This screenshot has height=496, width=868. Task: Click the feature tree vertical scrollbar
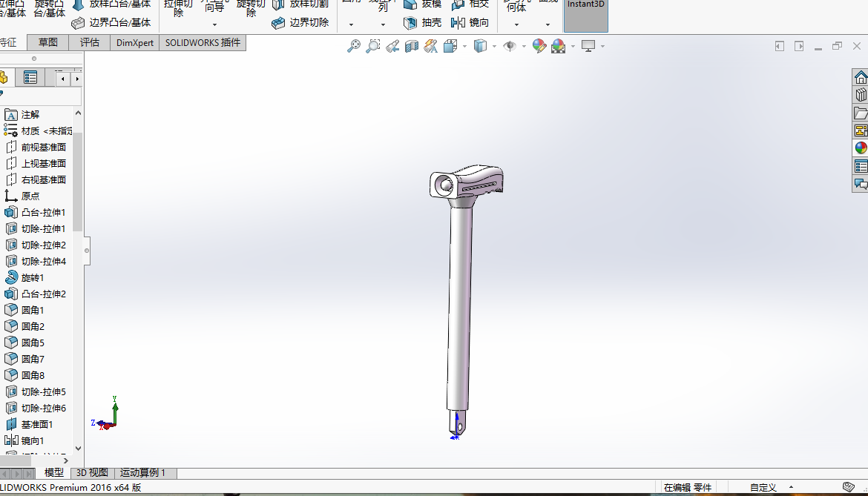tap(77, 185)
